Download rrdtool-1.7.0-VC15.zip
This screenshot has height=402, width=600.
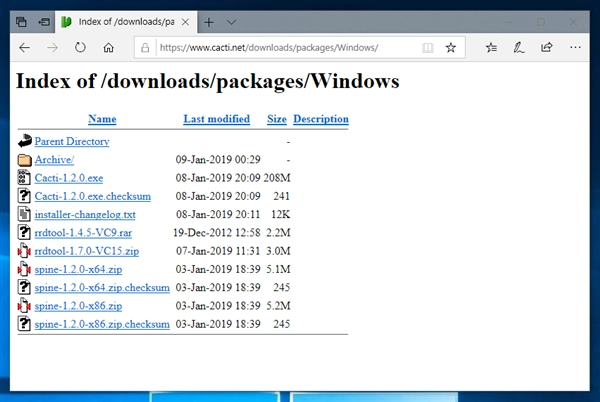(x=87, y=251)
